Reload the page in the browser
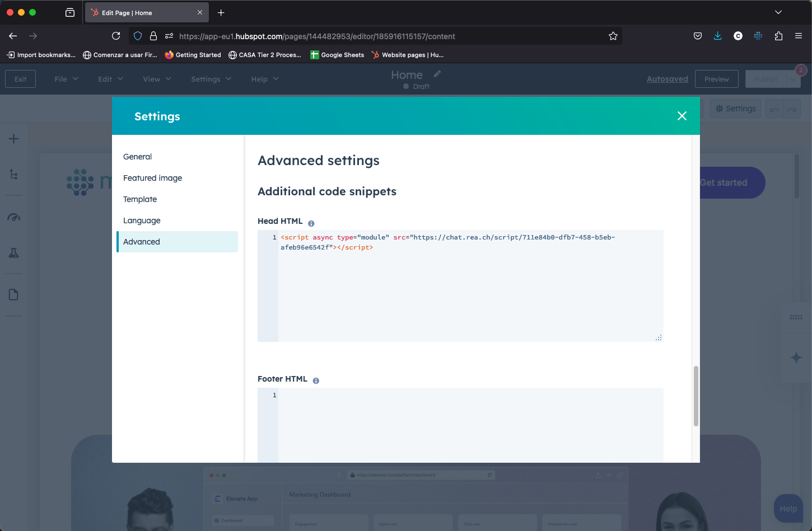Image resolution: width=812 pixels, height=531 pixels. click(116, 36)
